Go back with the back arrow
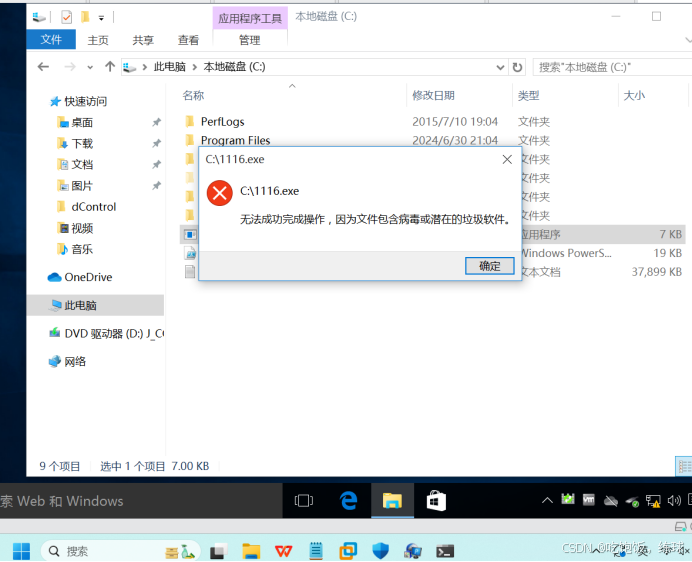 pyautogui.click(x=43, y=67)
